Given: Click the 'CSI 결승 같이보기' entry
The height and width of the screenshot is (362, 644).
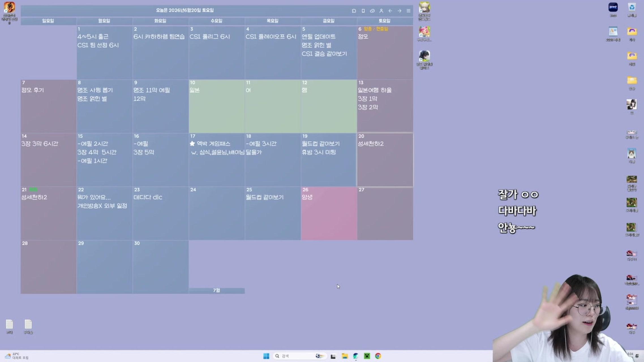Looking at the screenshot, I should pos(324,53).
